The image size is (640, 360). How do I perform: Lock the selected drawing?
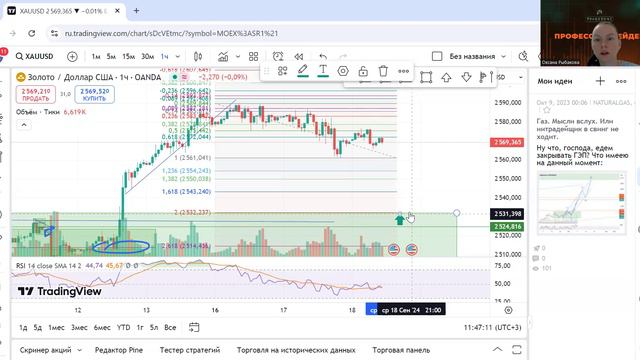tap(363, 71)
